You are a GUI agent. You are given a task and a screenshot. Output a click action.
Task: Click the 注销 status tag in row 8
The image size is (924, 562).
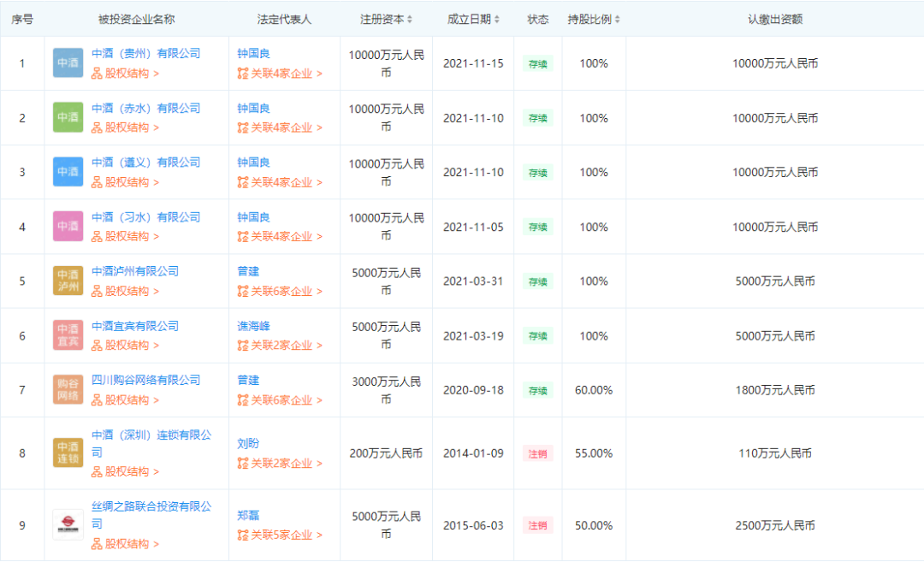(538, 453)
